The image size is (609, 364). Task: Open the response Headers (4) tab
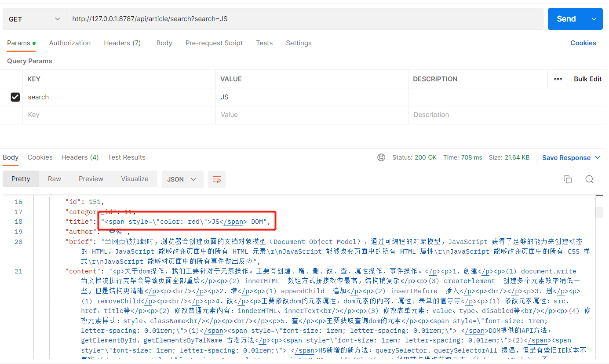tap(80, 157)
